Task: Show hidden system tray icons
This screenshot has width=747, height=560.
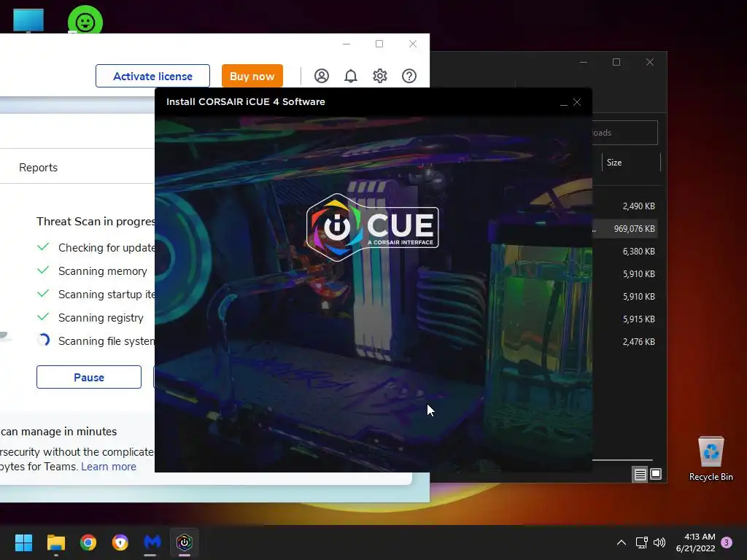Action: pyautogui.click(x=622, y=542)
